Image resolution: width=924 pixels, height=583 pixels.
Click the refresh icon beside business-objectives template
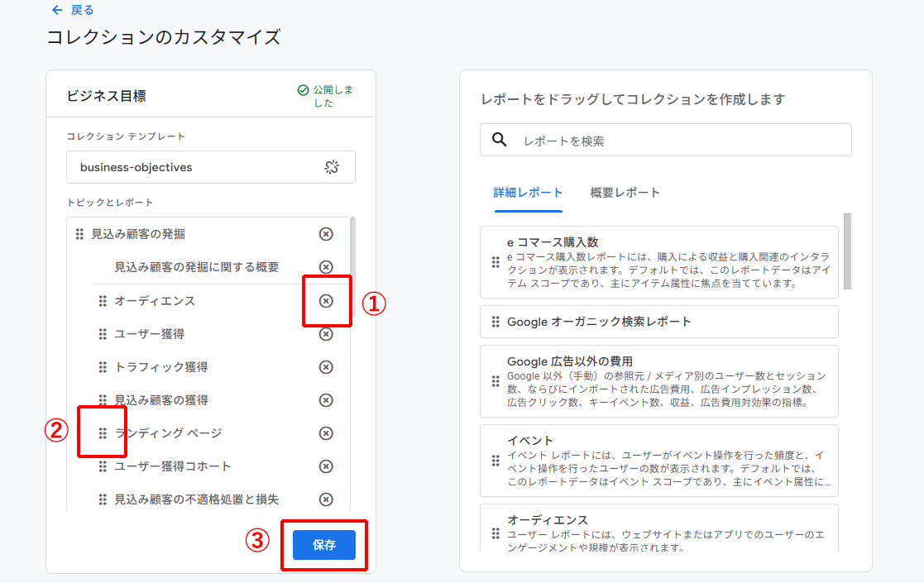pos(332,166)
